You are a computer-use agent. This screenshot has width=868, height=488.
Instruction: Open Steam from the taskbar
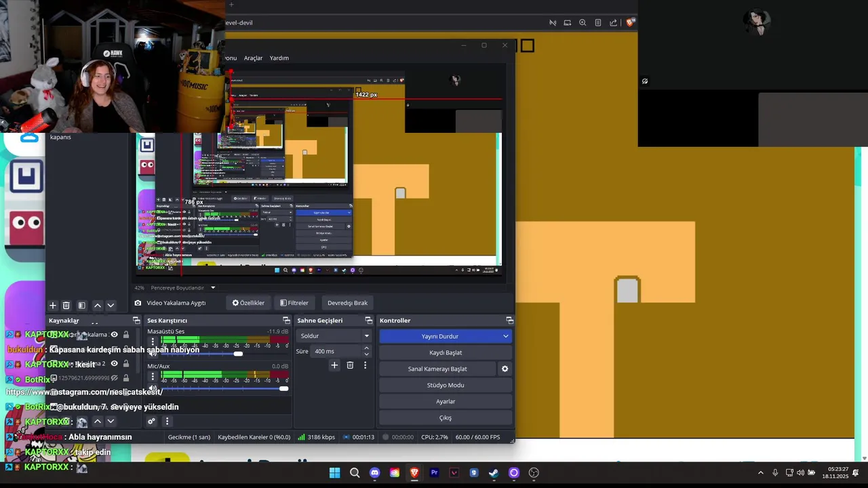click(494, 472)
